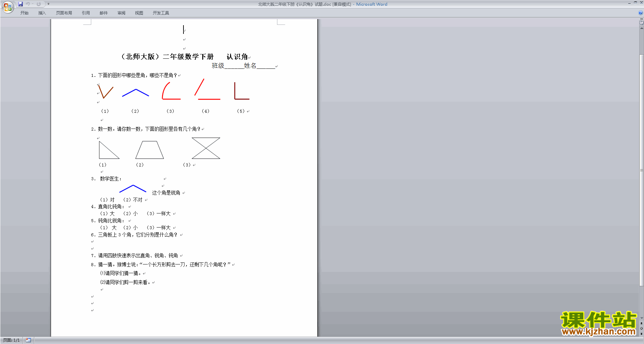This screenshot has height=344, width=644.
Task: Expand the Undo history dropdown arrow
Action: [x=33, y=4]
